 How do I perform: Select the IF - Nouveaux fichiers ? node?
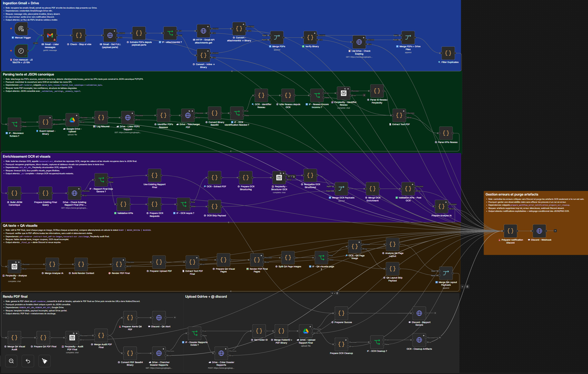coord(14,124)
